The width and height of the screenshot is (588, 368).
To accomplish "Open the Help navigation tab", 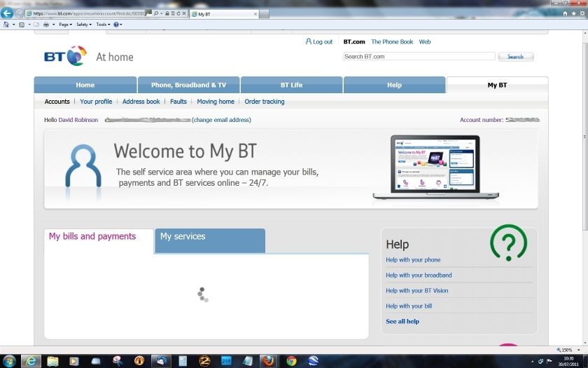I will click(395, 85).
